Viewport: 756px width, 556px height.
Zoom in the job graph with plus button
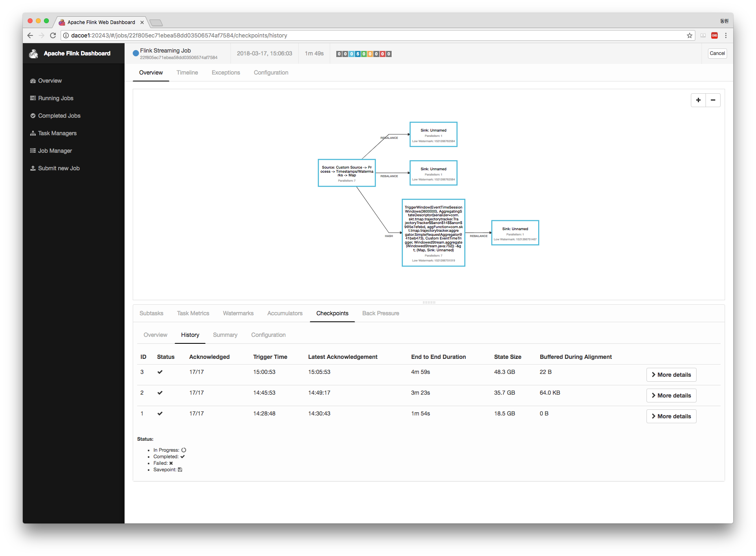click(698, 100)
